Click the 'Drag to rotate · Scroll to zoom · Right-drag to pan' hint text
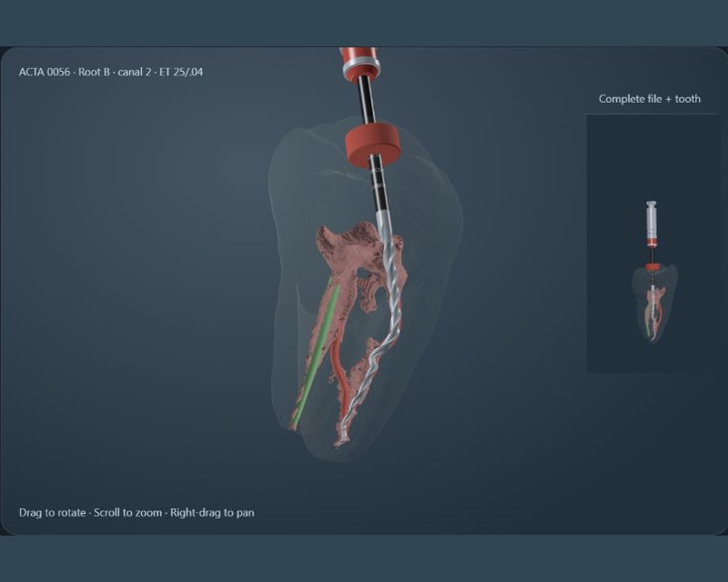 pyautogui.click(x=136, y=513)
